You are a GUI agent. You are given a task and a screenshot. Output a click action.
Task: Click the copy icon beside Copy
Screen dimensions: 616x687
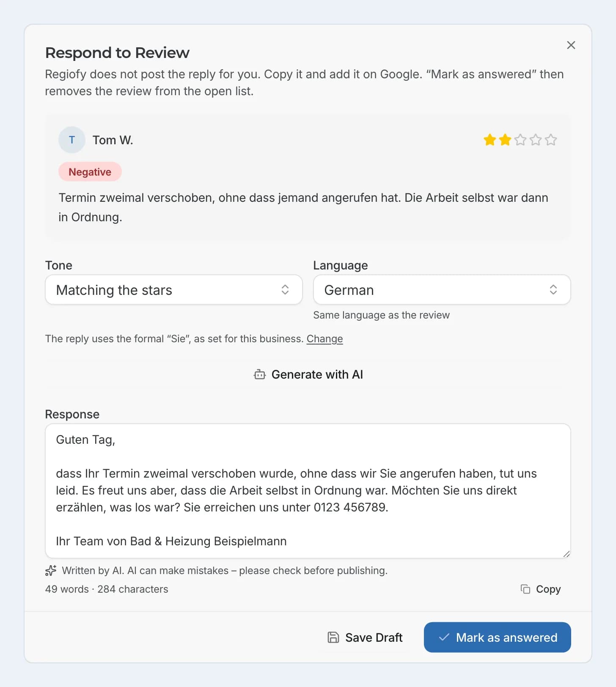pos(525,589)
